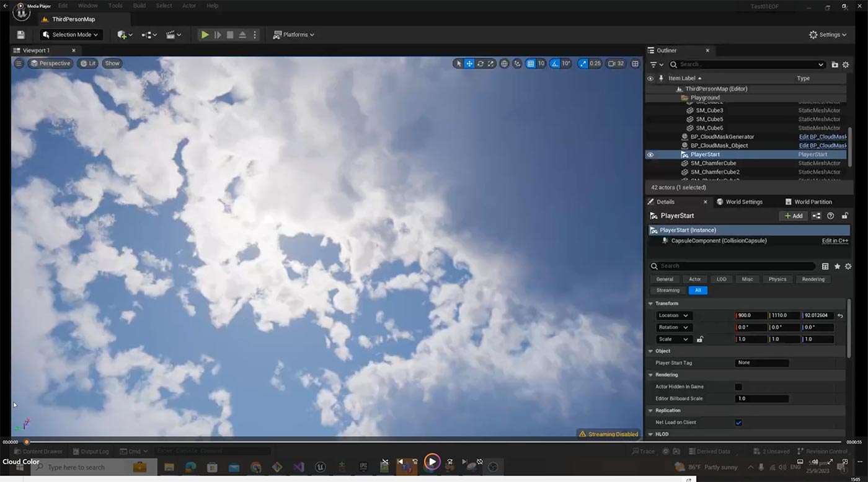Click the Edit in C++ link
The image size is (868, 482).
click(x=835, y=240)
